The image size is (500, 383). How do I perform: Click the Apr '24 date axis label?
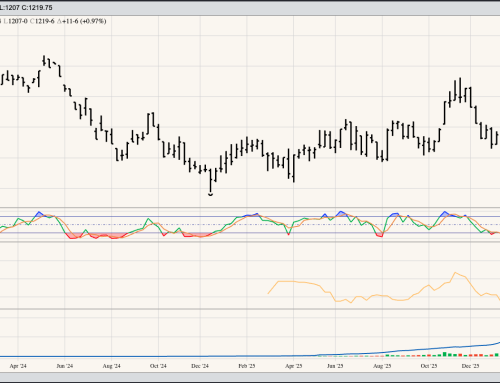click(x=18, y=366)
